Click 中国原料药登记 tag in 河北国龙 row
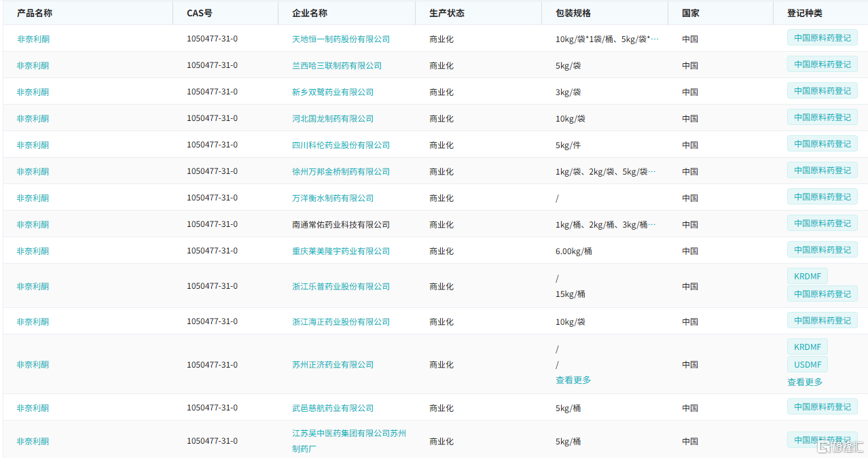The height and width of the screenshot is (458, 868). [x=822, y=118]
